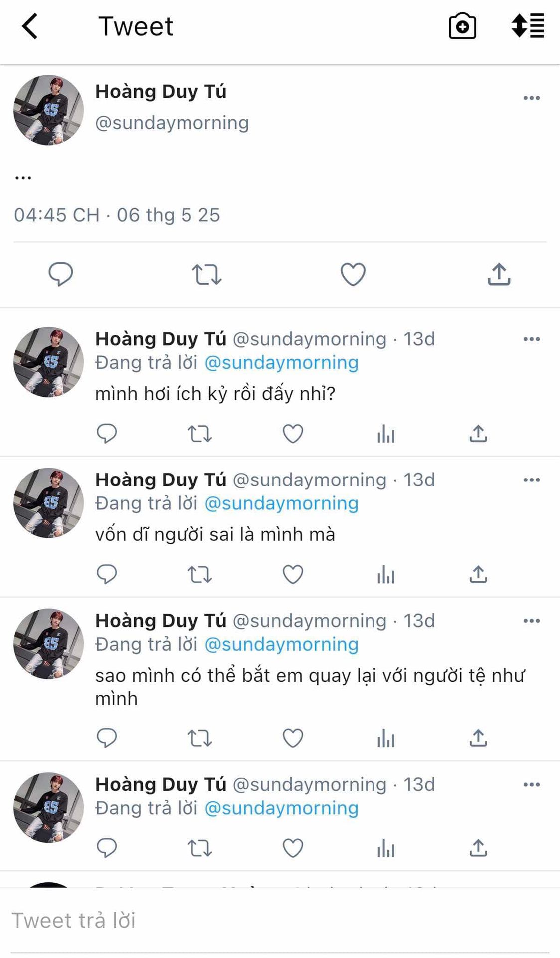The height and width of the screenshot is (958, 560).
Task: Retweet the "vốn dĩ người sai" reply
Action: click(x=199, y=574)
